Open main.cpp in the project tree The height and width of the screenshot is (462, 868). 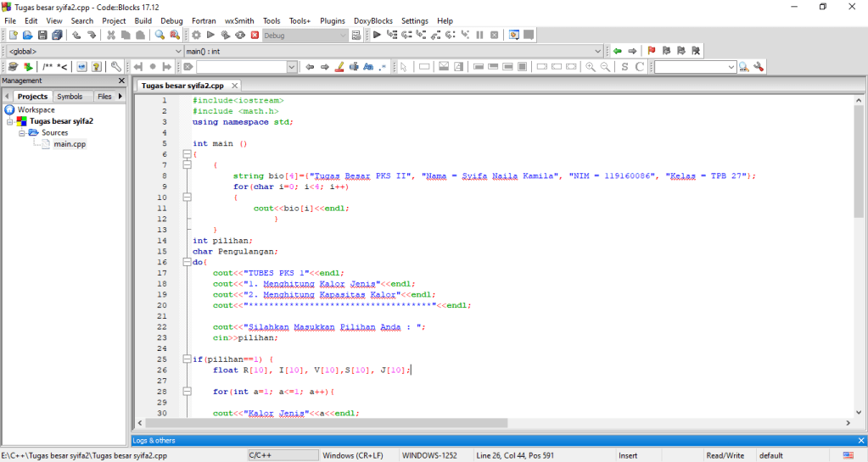tap(70, 144)
